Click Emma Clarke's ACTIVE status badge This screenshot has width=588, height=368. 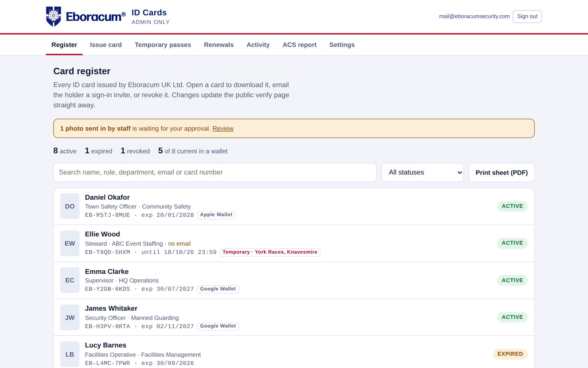[x=512, y=280]
